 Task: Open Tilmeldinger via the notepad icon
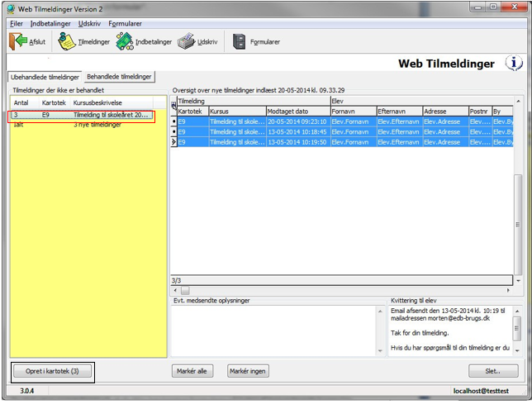coord(66,41)
